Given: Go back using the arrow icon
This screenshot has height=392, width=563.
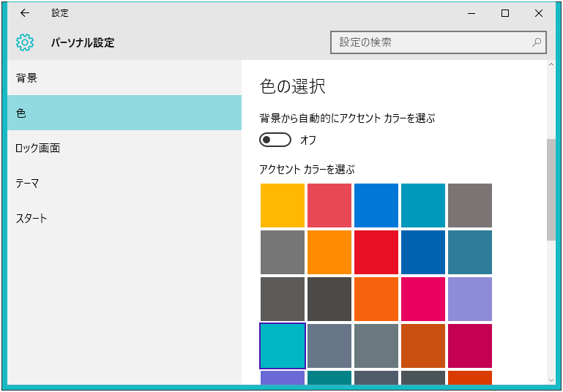Looking at the screenshot, I should pos(25,13).
